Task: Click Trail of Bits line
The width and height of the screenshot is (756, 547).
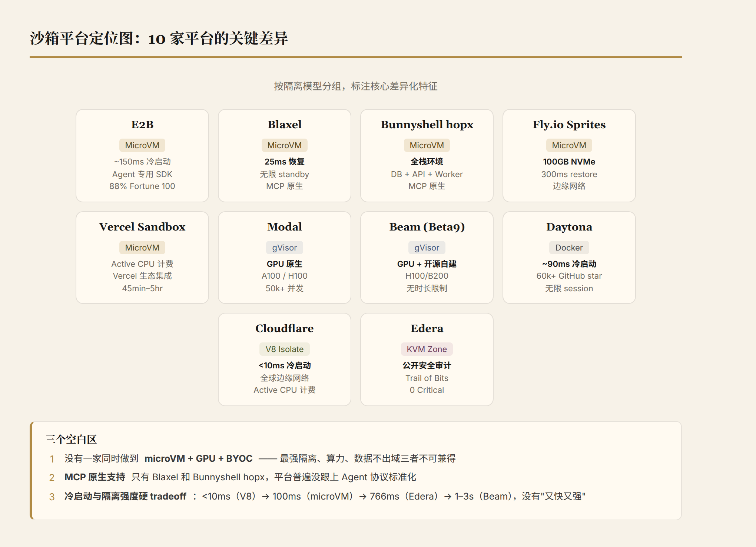Action: click(x=427, y=378)
